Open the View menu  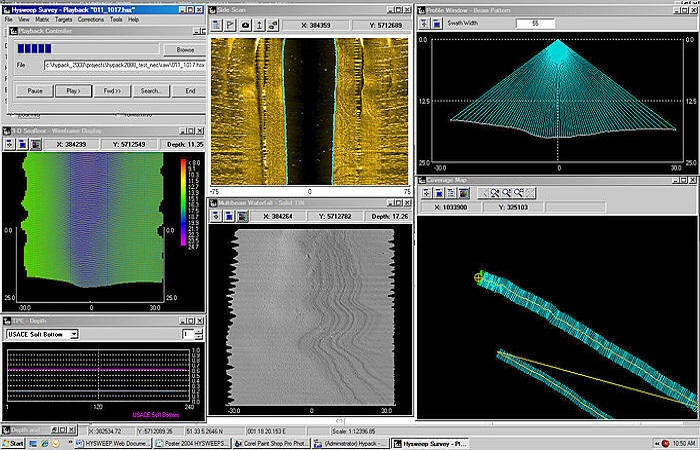[24, 20]
